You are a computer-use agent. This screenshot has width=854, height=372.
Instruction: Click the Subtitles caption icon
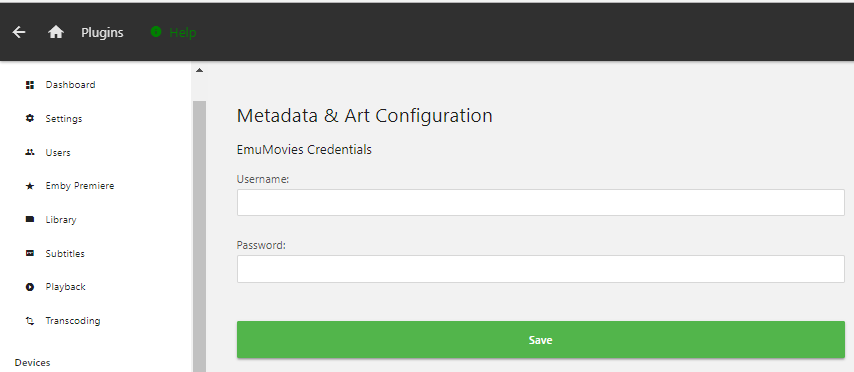pyautogui.click(x=30, y=253)
